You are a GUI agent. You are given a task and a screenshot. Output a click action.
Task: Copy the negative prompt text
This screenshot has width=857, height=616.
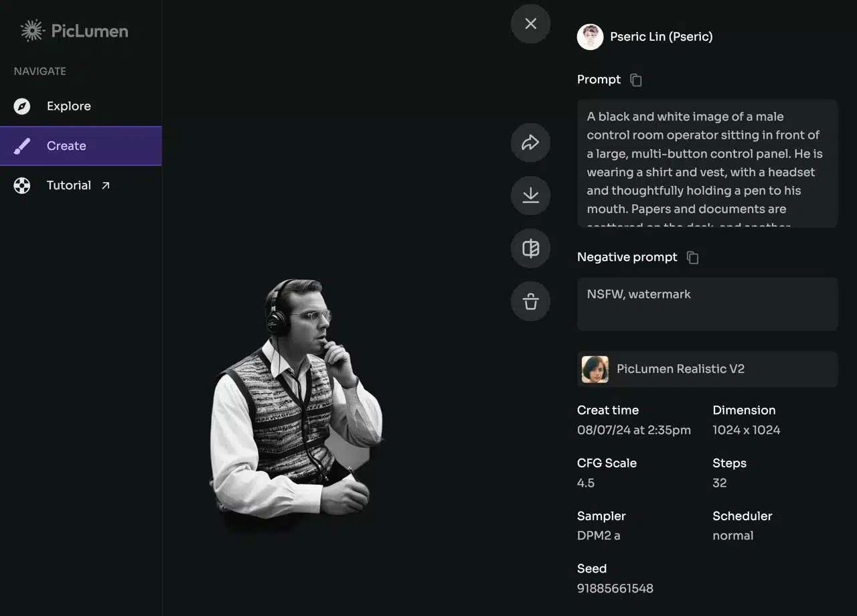[693, 258]
